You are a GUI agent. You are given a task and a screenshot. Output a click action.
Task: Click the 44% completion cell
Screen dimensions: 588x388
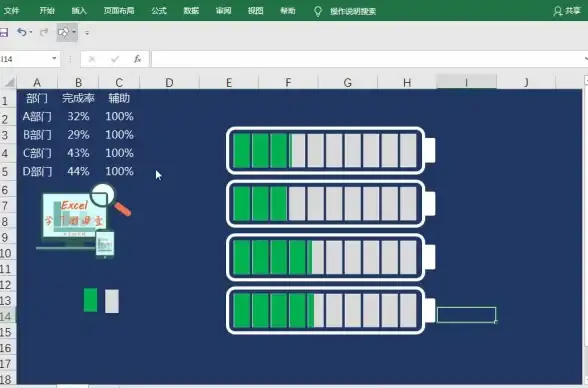(78, 172)
